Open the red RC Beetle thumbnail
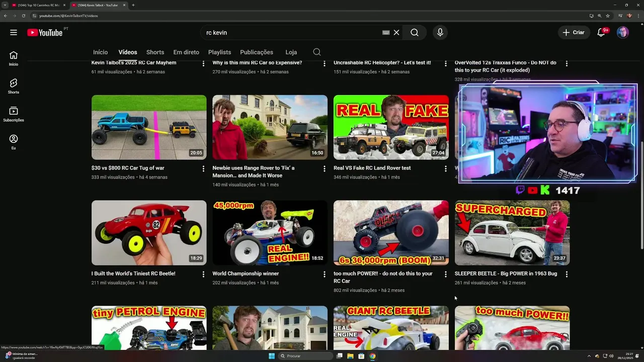Image resolution: width=644 pixels, height=362 pixels. coord(149,233)
